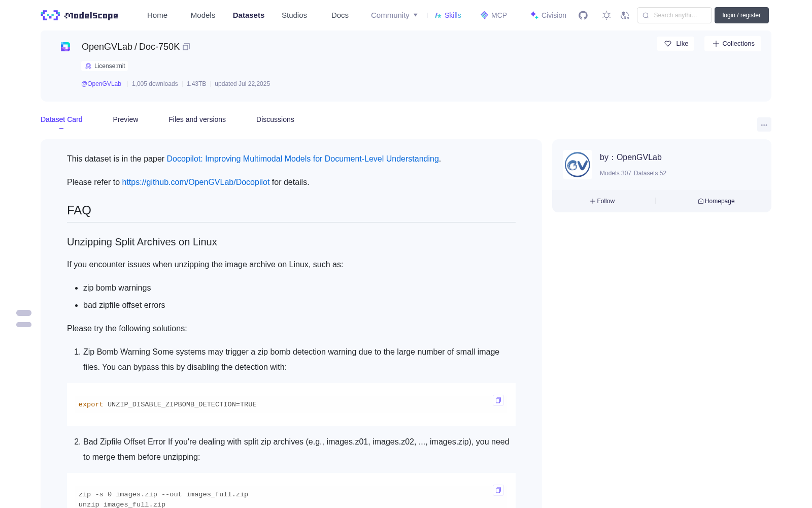Image resolution: width=812 pixels, height=508 pixels.
Task: Copy the zip -s 0 images.zip code block
Action: pyautogui.click(x=498, y=490)
